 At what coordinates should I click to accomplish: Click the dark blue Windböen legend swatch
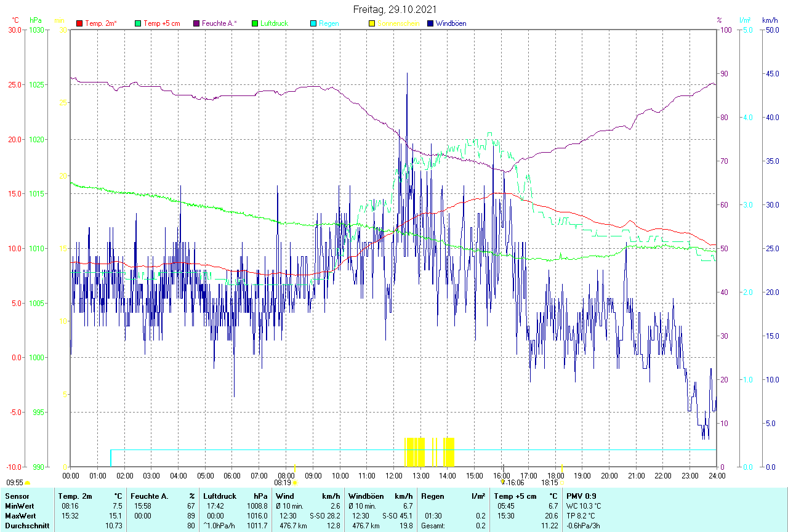point(430,23)
